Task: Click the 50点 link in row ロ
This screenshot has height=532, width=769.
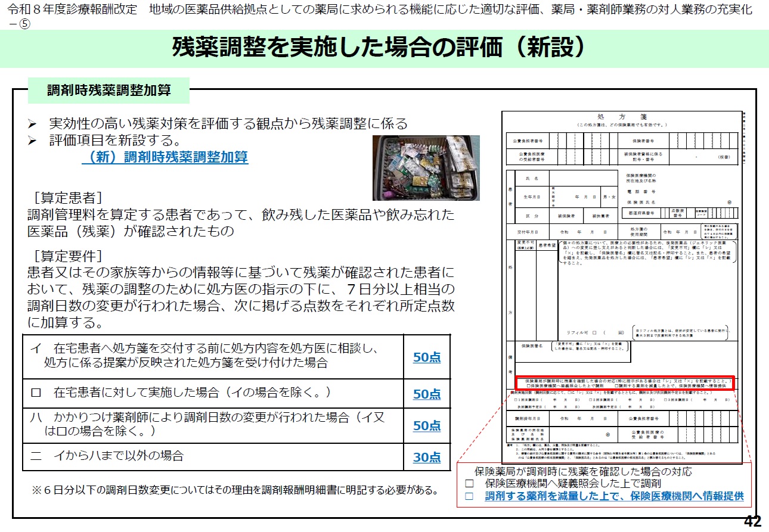Action: (427, 394)
